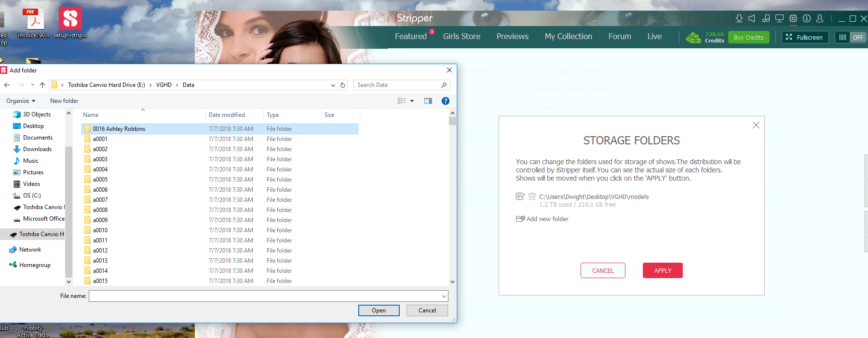Select the 0016 Ashley Robbins folder
Viewport: 868px width, 338px height.
(119, 129)
